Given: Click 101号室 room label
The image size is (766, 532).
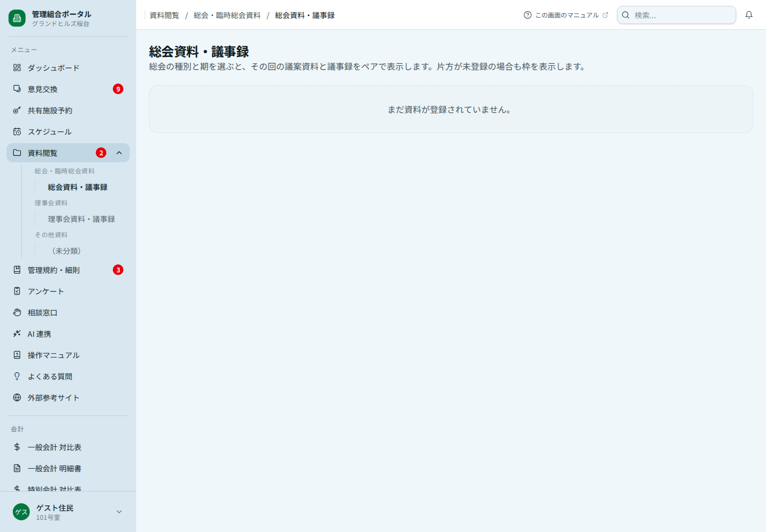Looking at the screenshot, I should pyautogui.click(x=48, y=518).
